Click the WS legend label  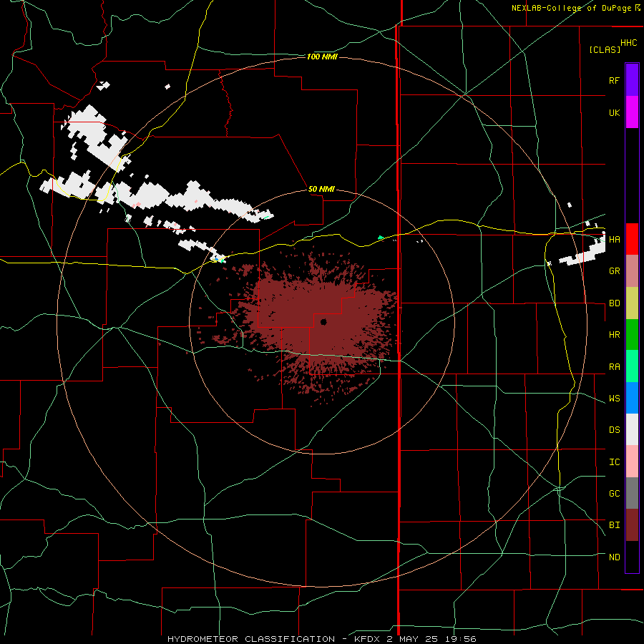614,399
